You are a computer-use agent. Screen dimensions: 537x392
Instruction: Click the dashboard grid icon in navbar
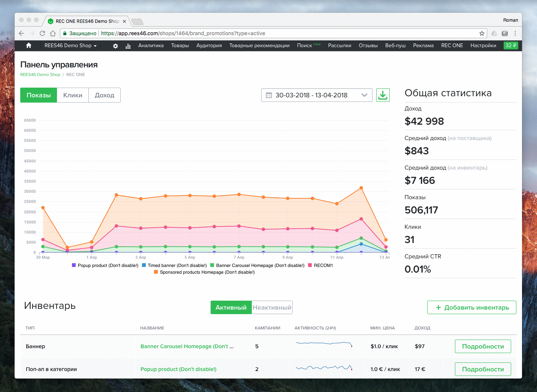(x=128, y=46)
